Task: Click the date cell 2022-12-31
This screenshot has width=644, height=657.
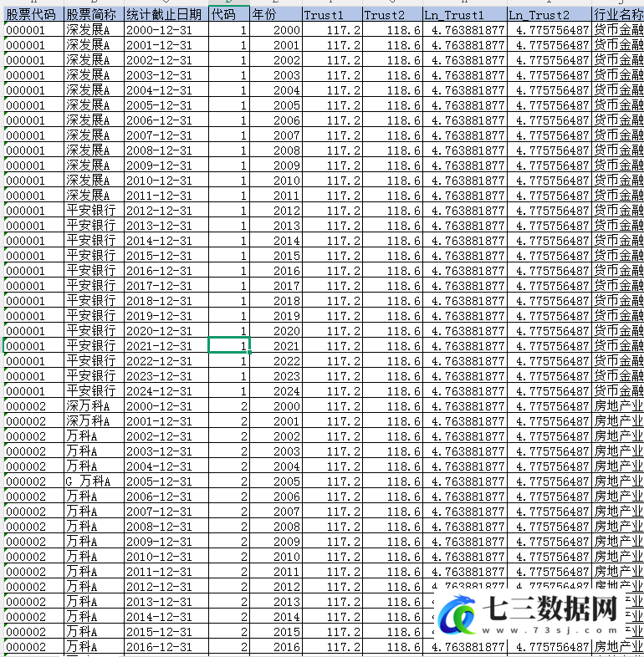Action: (x=166, y=361)
